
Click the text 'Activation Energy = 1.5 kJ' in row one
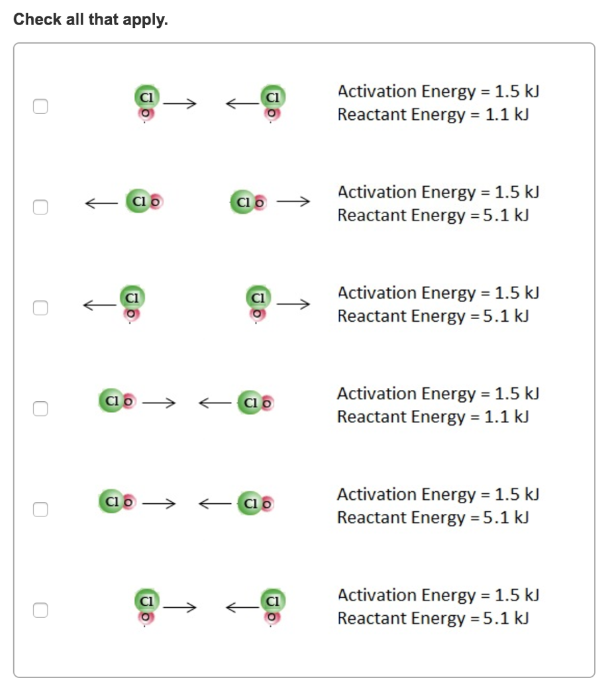tap(438, 91)
